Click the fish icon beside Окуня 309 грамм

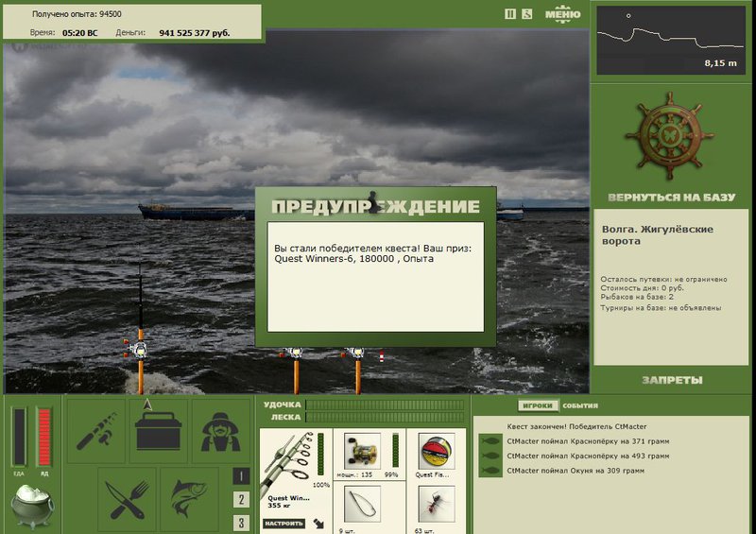[x=490, y=471]
